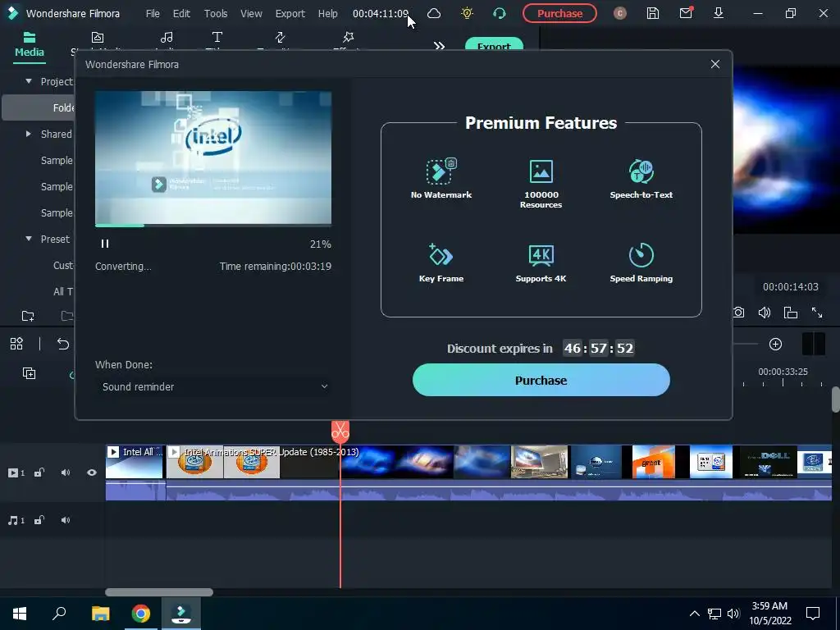The height and width of the screenshot is (630, 840).
Task: Collapse the Preset tree item
Action: point(29,239)
